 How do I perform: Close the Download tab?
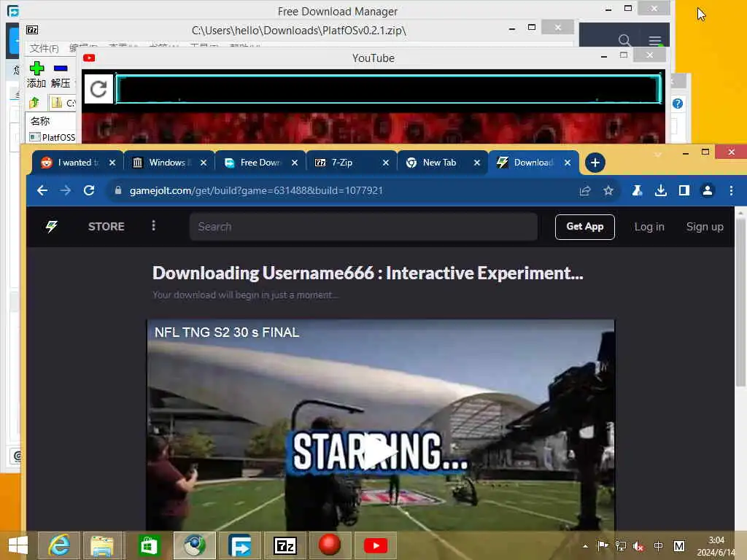pyautogui.click(x=568, y=163)
